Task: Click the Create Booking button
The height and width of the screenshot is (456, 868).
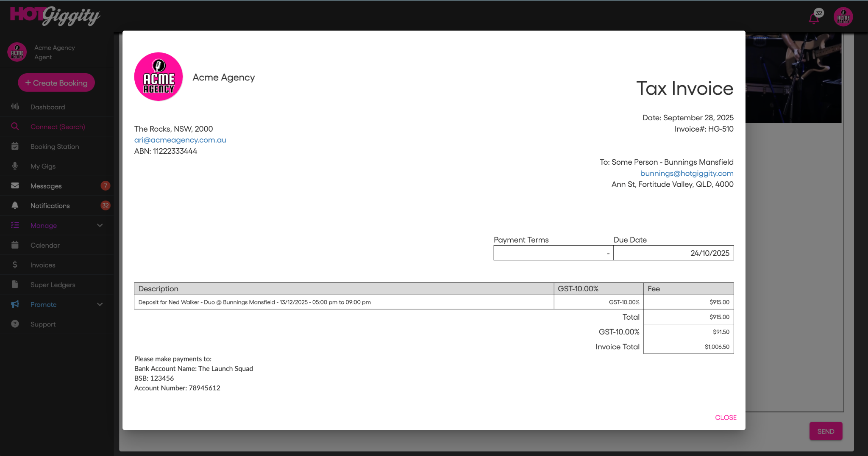Action: click(x=56, y=83)
